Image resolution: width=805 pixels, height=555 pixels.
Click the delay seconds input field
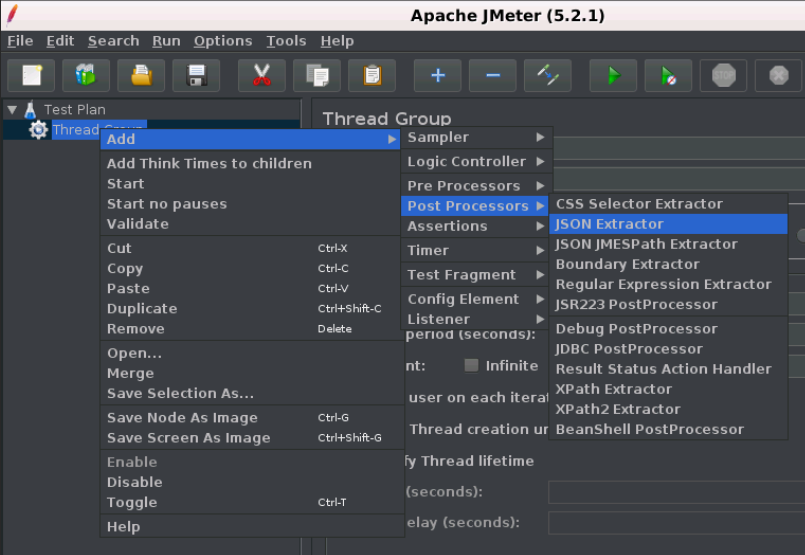coord(677,523)
